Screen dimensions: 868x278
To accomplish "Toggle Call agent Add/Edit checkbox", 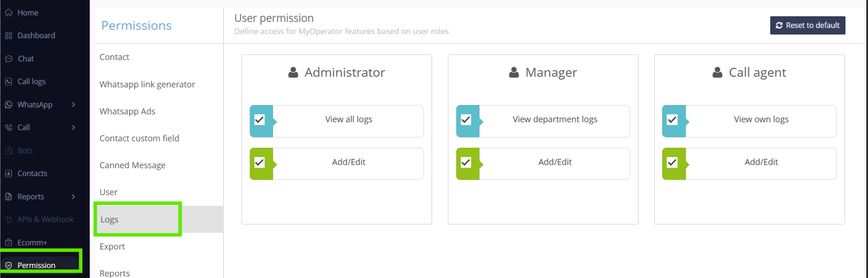I will pos(672,163).
